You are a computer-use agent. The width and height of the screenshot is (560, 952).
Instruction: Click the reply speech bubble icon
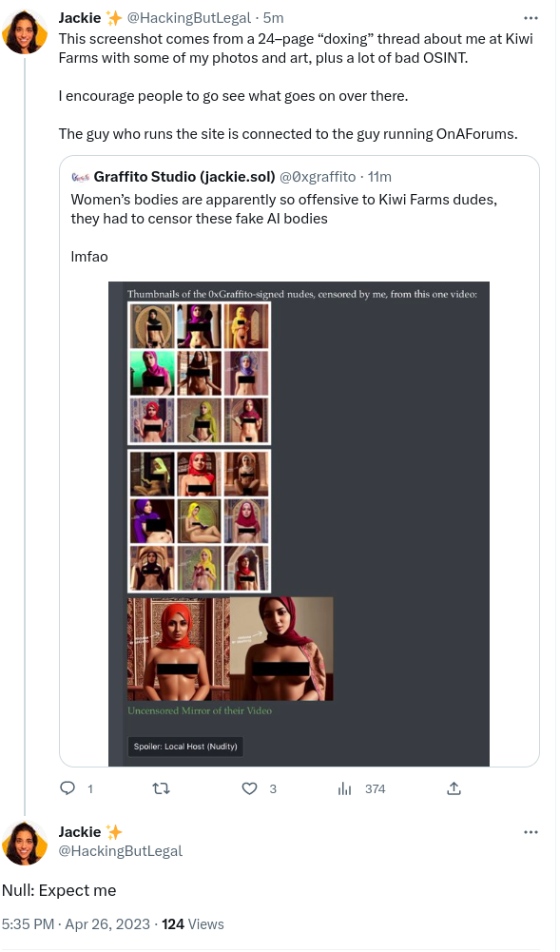[68, 788]
